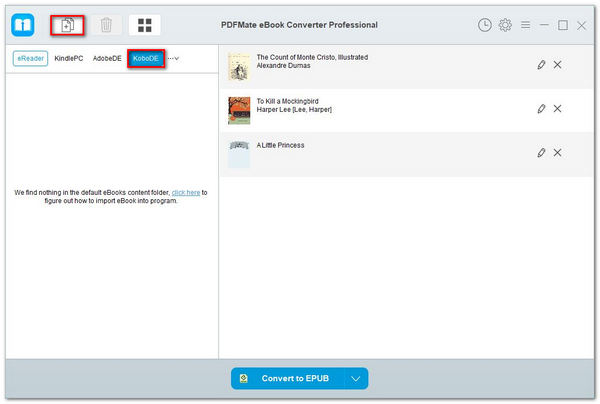Select 'A Little Princess' title text
600x404 pixels.
click(x=280, y=145)
